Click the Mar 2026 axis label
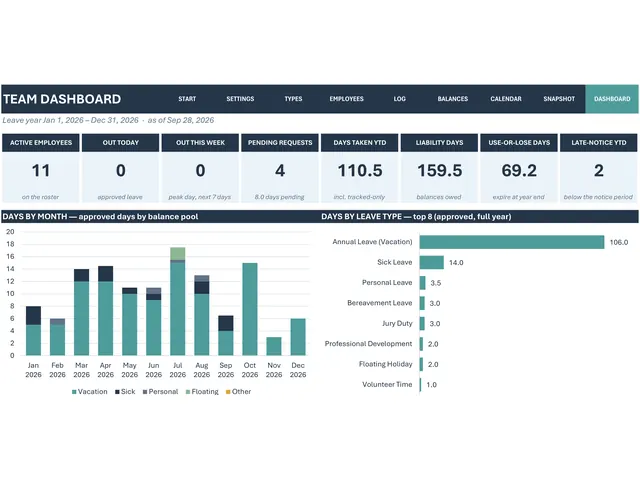The width and height of the screenshot is (640, 480). click(81, 370)
